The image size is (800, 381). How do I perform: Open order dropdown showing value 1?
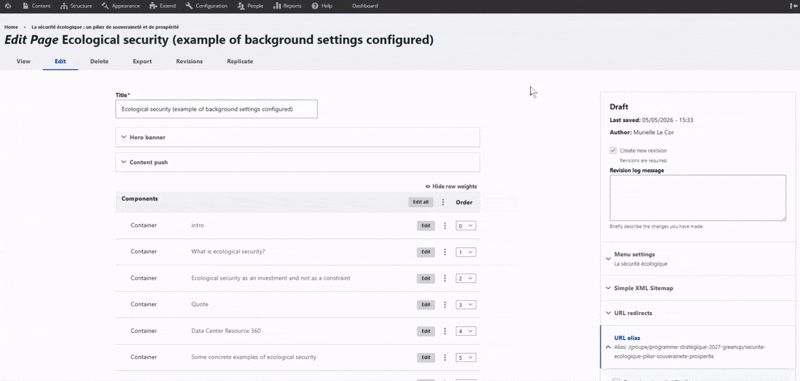point(466,252)
